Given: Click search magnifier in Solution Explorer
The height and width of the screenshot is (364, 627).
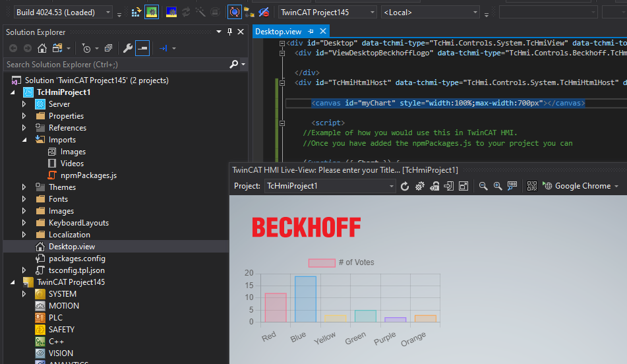Looking at the screenshot, I should [x=234, y=65].
